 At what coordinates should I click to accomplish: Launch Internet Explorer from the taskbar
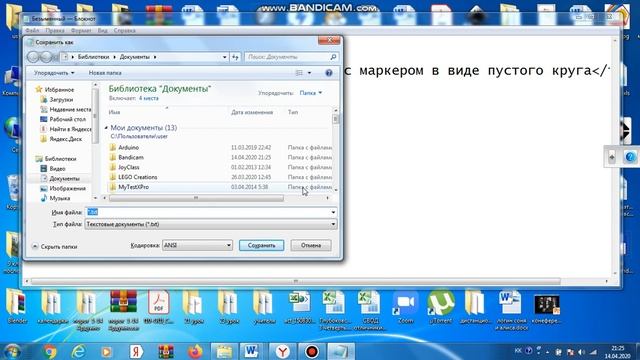[x=78, y=351]
